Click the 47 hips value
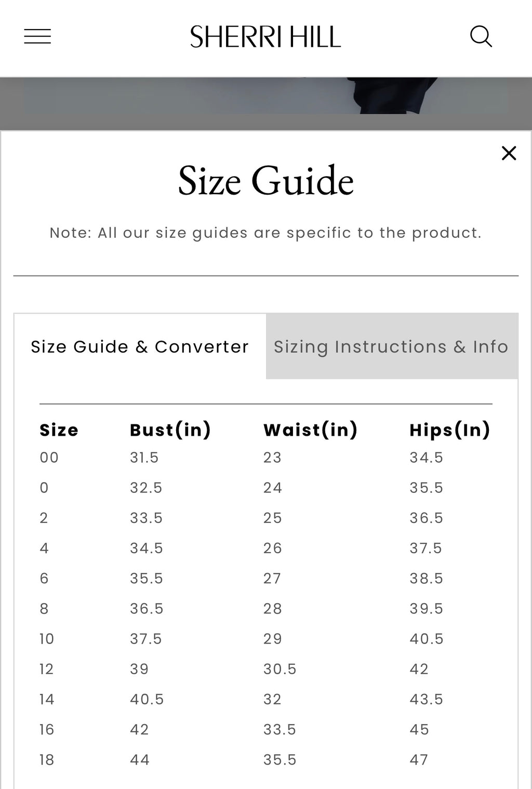Image resolution: width=532 pixels, height=789 pixels. (419, 760)
